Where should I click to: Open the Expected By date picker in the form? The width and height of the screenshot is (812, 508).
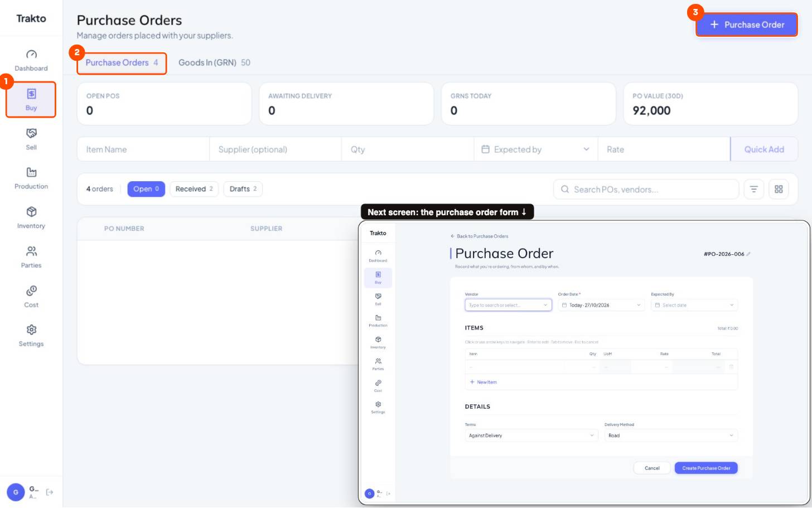tap(694, 305)
